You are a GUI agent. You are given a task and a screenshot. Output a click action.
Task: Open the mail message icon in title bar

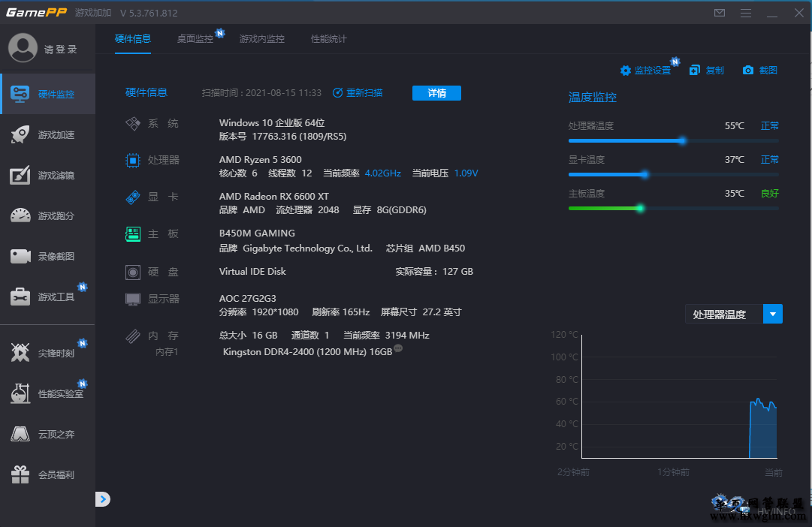click(x=720, y=13)
